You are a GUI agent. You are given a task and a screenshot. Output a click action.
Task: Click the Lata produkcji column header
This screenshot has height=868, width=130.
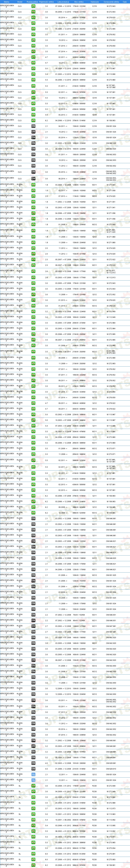tap(63, 2)
